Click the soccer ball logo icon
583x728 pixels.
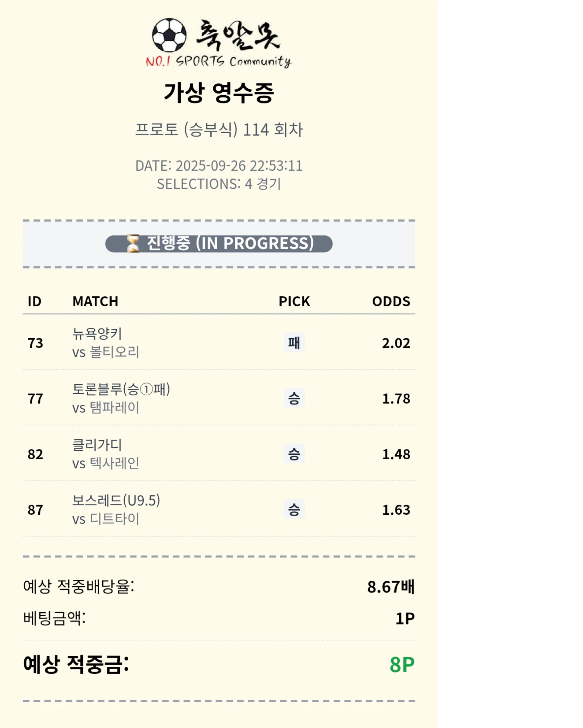coord(169,35)
